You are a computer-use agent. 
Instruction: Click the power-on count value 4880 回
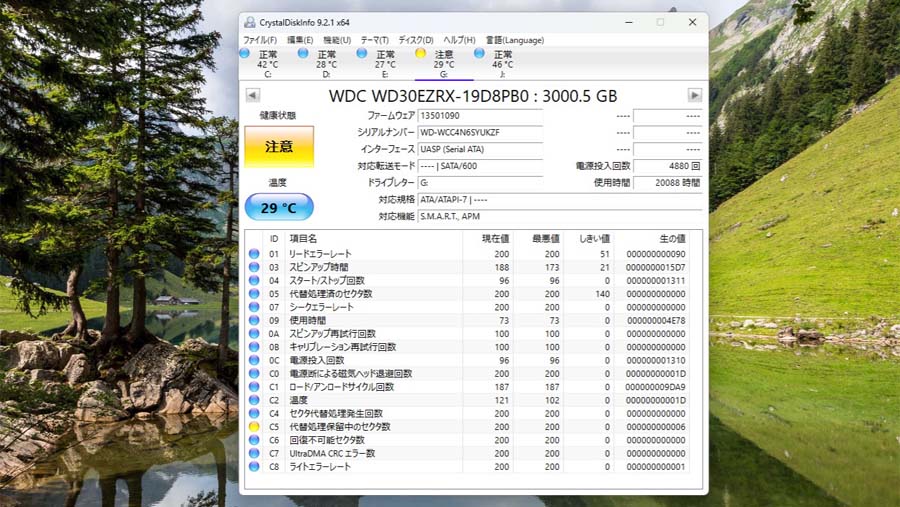pyautogui.click(x=668, y=166)
